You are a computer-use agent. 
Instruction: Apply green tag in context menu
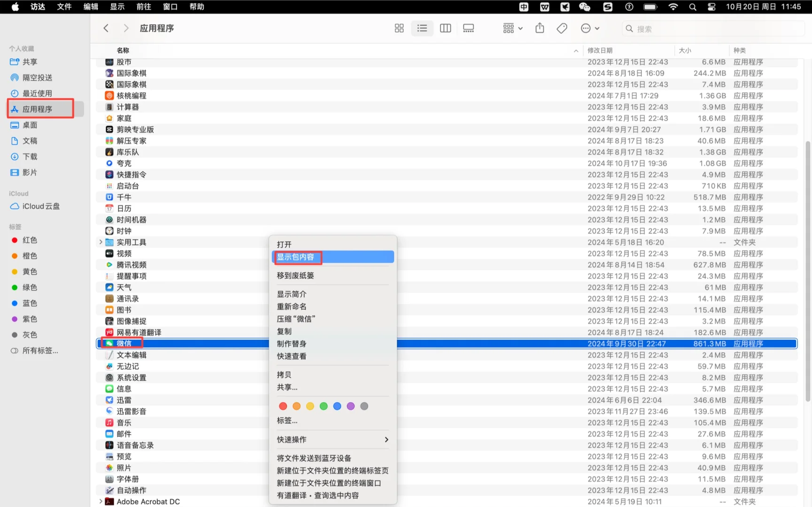(x=324, y=406)
